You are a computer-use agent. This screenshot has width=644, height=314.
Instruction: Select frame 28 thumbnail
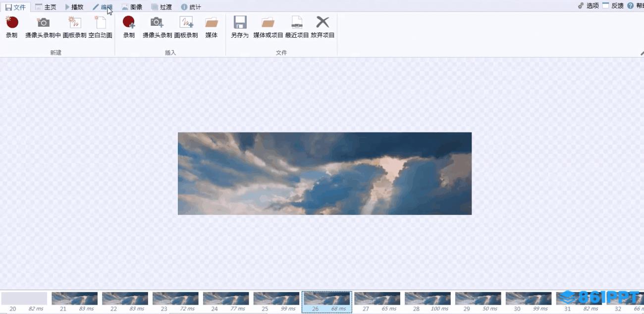pyautogui.click(x=428, y=298)
